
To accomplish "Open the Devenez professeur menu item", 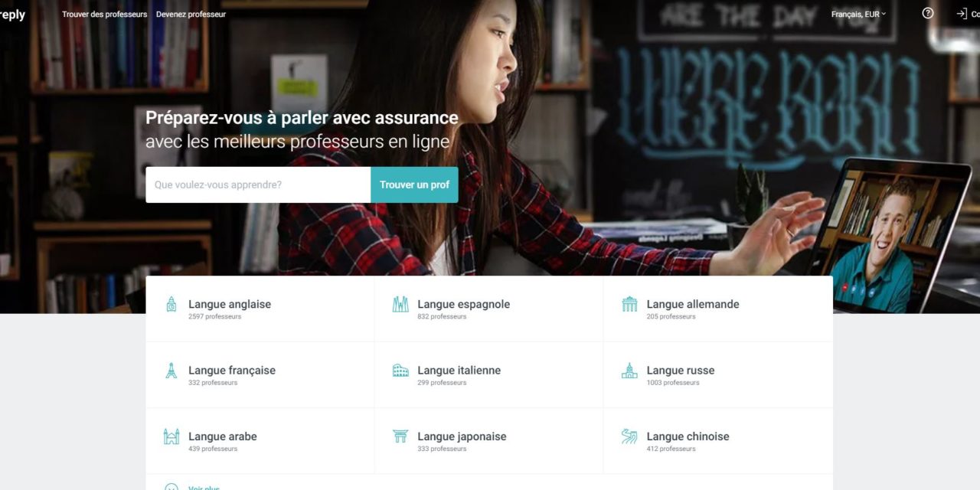I will (x=191, y=14).
